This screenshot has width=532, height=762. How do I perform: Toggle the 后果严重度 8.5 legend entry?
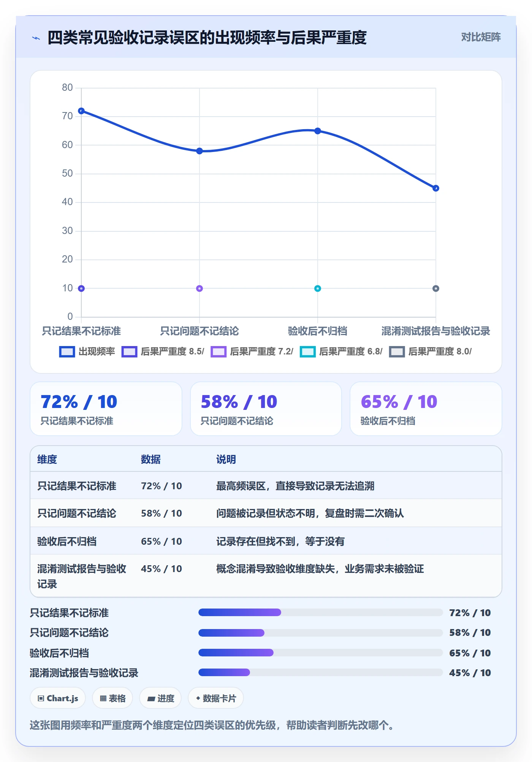[163, 352]
